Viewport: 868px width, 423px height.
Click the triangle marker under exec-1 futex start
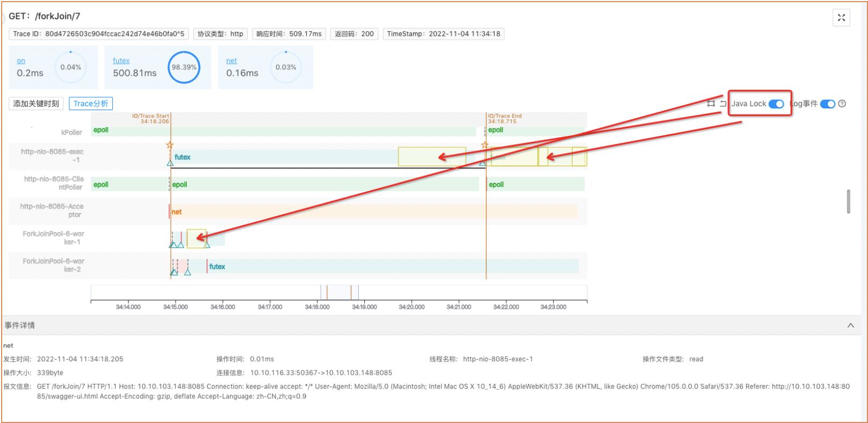coord(170,163)
